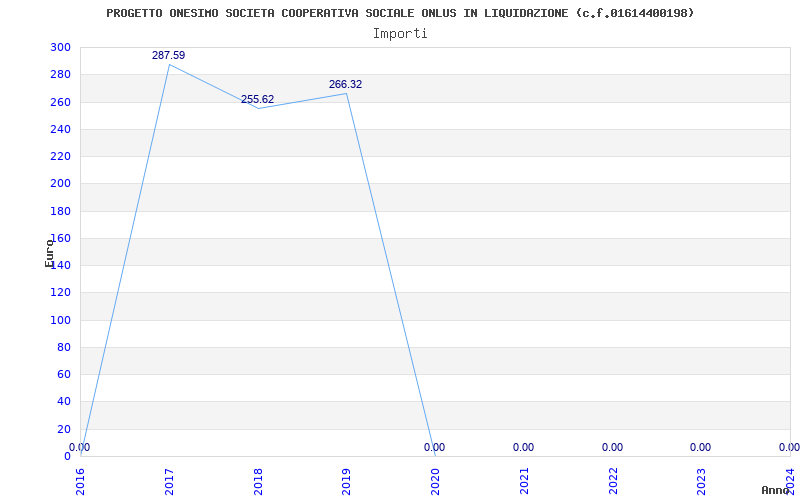
Task: Click the Importi chart subtitle
Action: click(x=400, y=34)
